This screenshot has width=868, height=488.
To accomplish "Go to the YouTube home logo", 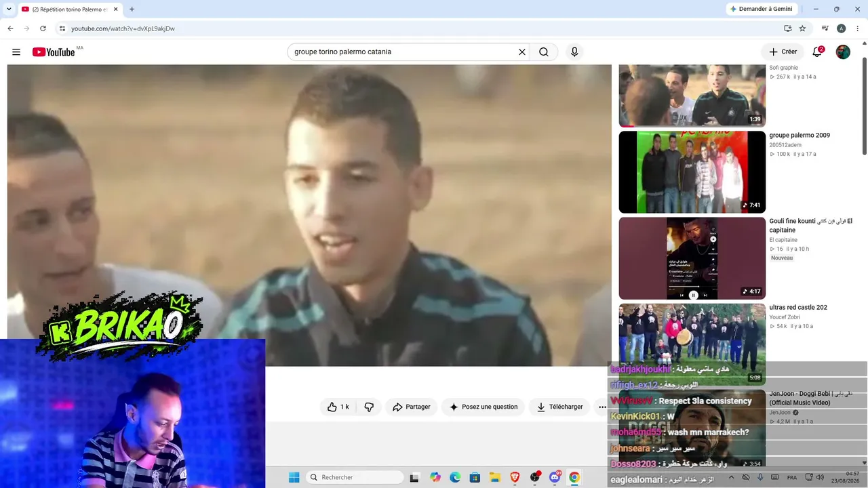I will coord(54,52).
